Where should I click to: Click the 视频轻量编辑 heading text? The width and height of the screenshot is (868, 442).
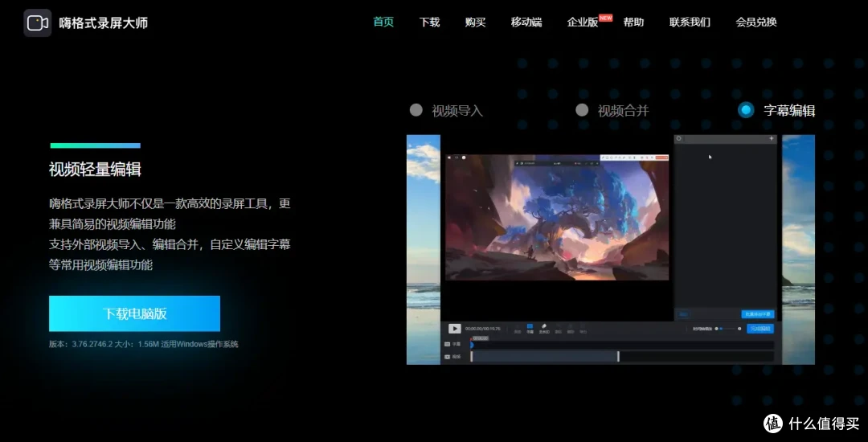pos(95,170)
